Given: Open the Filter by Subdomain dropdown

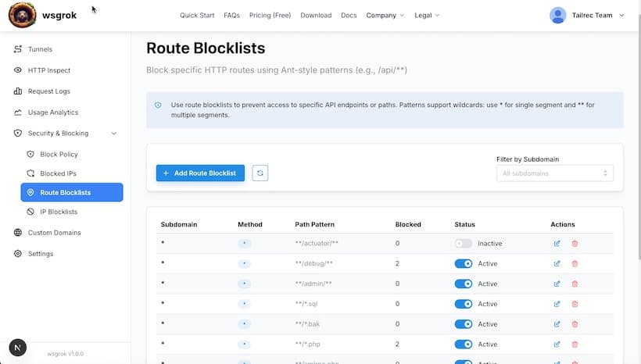Looking at the screenshot, I should pos(555,173).
